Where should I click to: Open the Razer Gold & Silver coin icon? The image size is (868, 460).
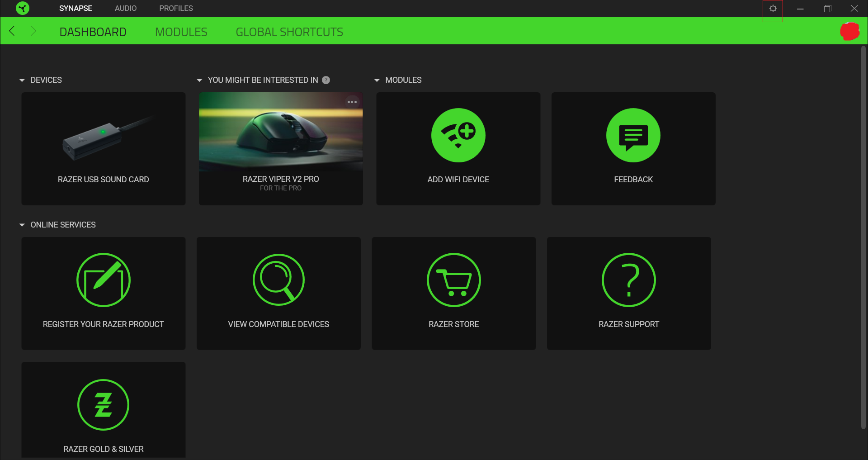pyautogui.click(x=104, y=405)
